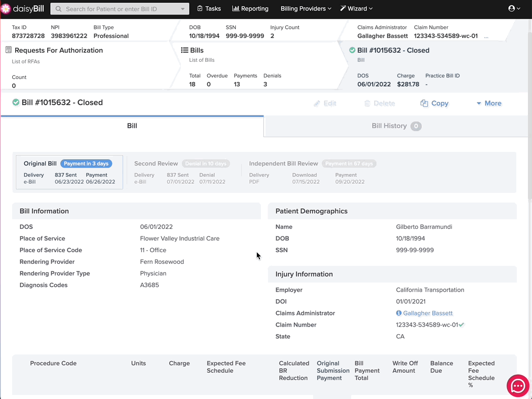Open the user account menu

[514, 9]
